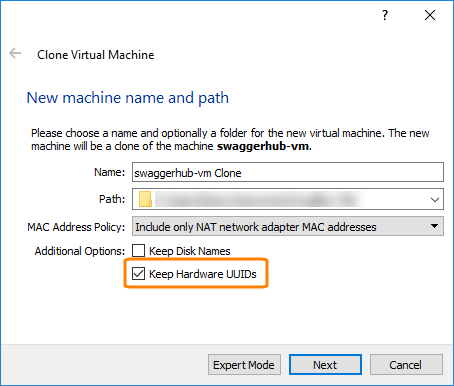Switch to Expert Mode
Image resolution: width=454 pixels, height=386 pixels.
[x=244, y=365]
